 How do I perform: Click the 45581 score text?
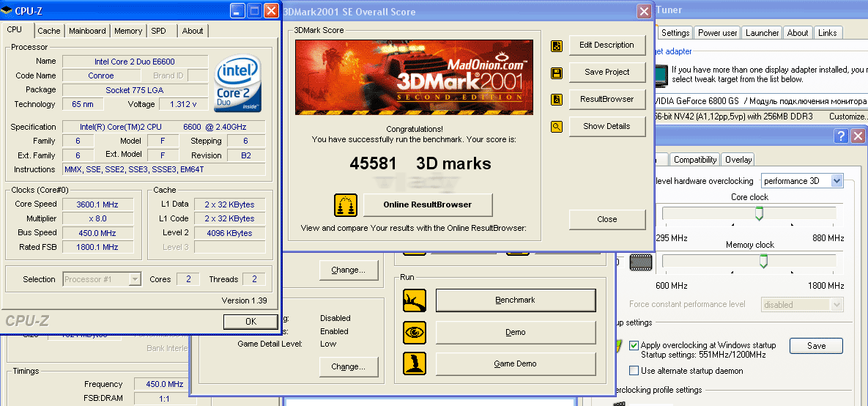coord(373,164)
